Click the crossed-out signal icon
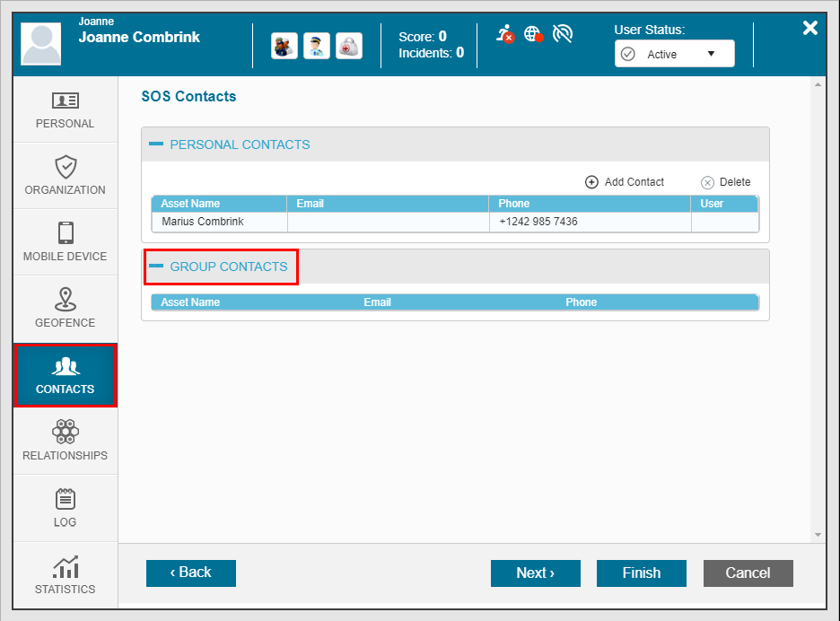840x621 pixels. click(563, 34)
